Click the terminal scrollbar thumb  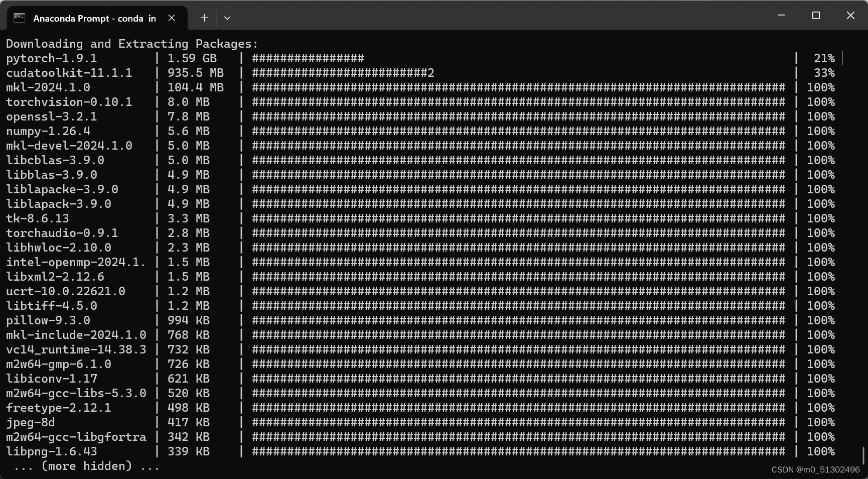pyautogui.click(x=863, y=456)
